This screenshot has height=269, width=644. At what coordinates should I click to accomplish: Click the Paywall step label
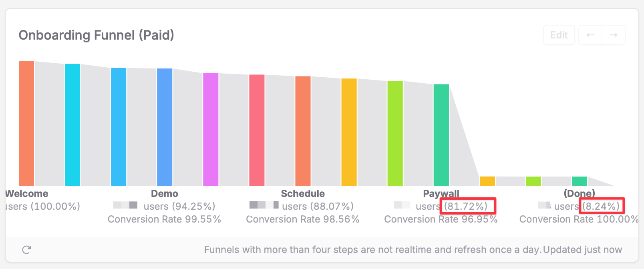pos(441,194)
